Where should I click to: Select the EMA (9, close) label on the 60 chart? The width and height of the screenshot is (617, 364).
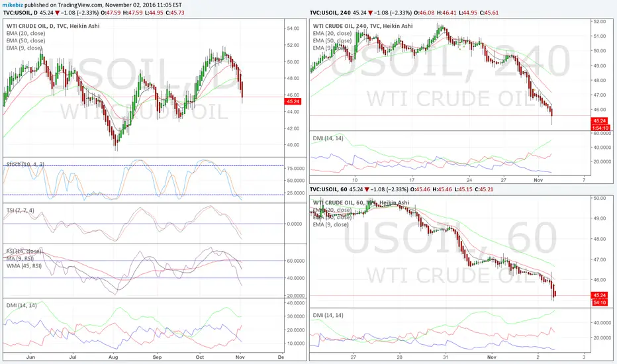(330, 224)
